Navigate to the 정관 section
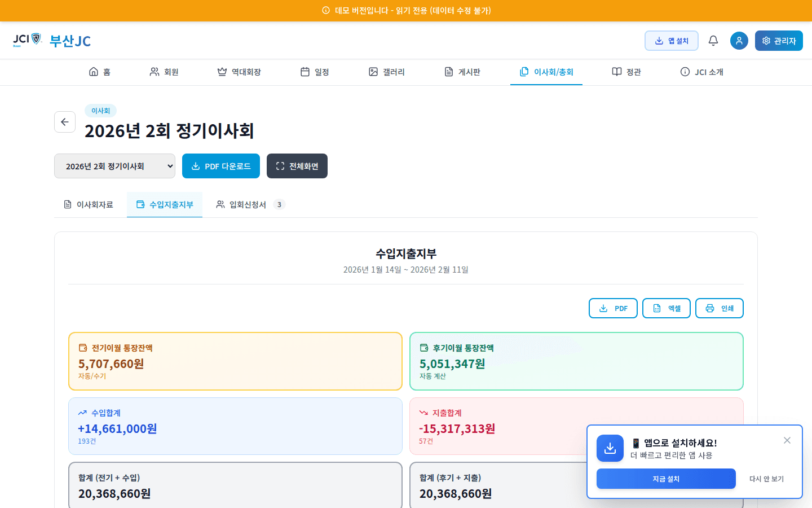This screenshot has width=812, height=508. [626, 72]
